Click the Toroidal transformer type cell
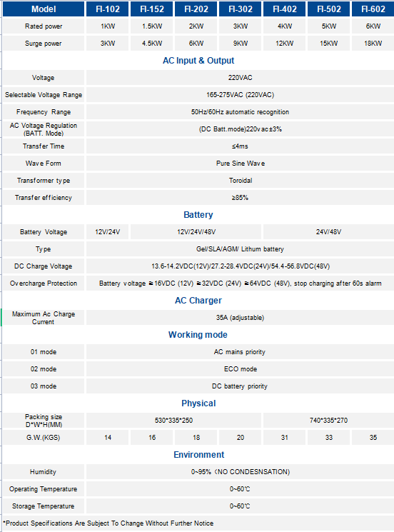The width and height of the screenshot is (394, 532). pyautogui.click(x=240, y=181)
